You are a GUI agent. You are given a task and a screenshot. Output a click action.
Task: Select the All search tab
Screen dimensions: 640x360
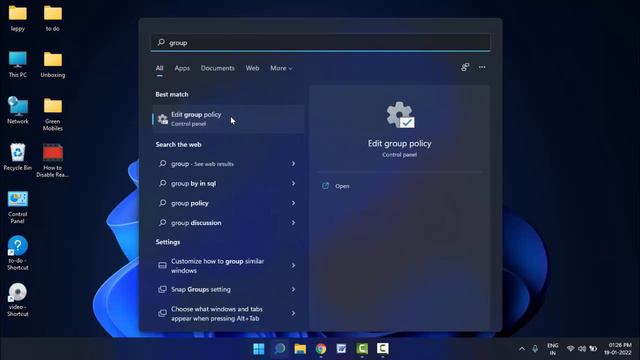point(159,68)
